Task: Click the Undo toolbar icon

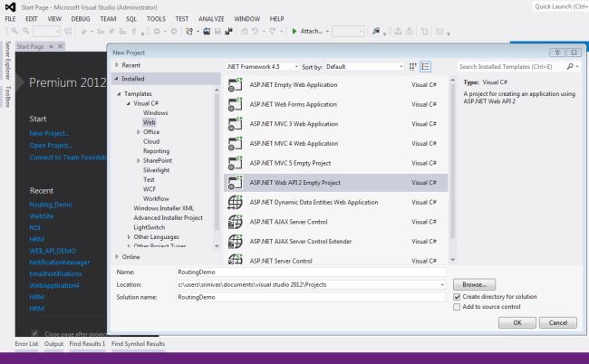Action: click(x=255, y=31)
